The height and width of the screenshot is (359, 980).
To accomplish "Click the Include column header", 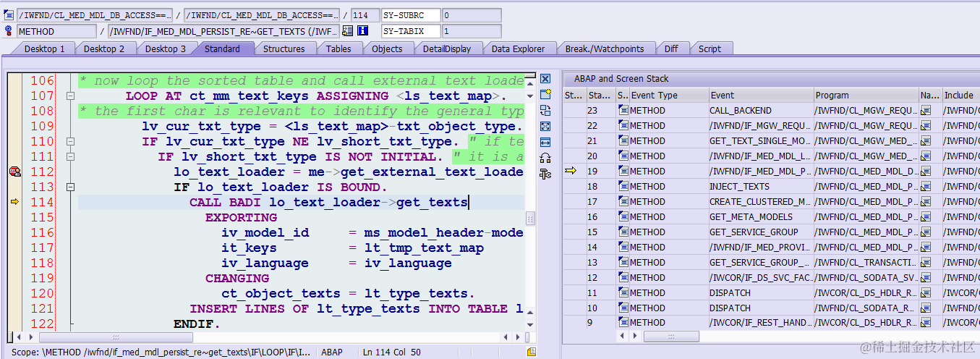I will pyautogui.click(x=960, y=95).
